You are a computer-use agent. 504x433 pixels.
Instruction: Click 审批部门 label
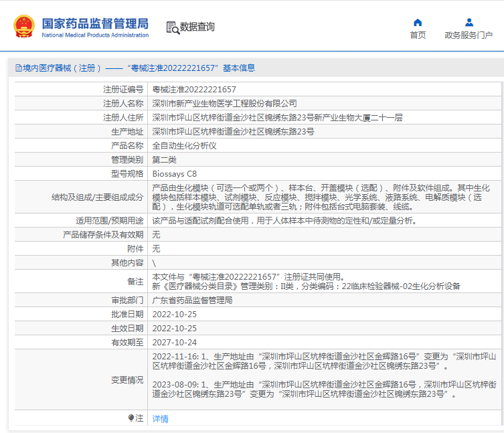(127, 300)
